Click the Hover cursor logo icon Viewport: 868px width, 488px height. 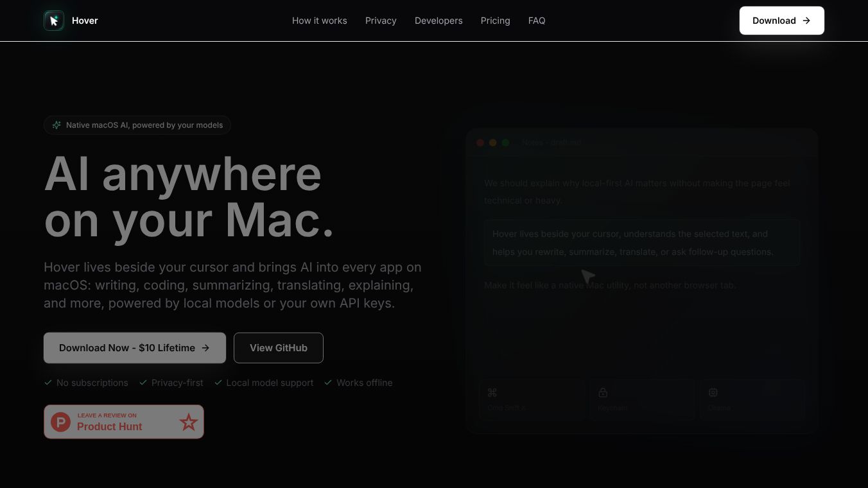54,21
